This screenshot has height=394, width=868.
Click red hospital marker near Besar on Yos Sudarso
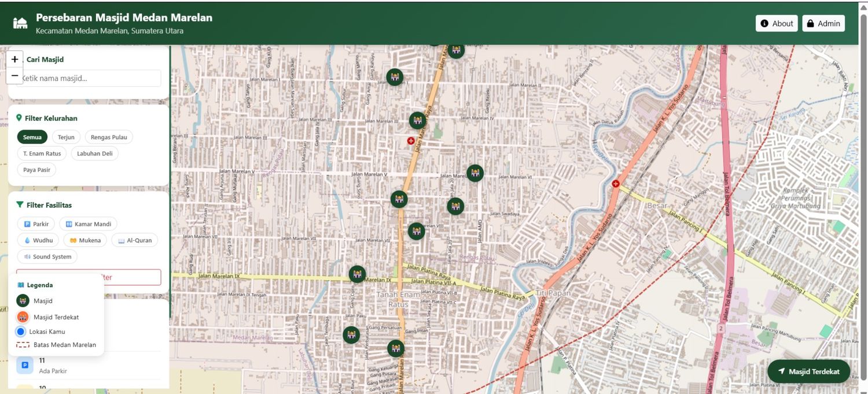[x=616, y=183]
